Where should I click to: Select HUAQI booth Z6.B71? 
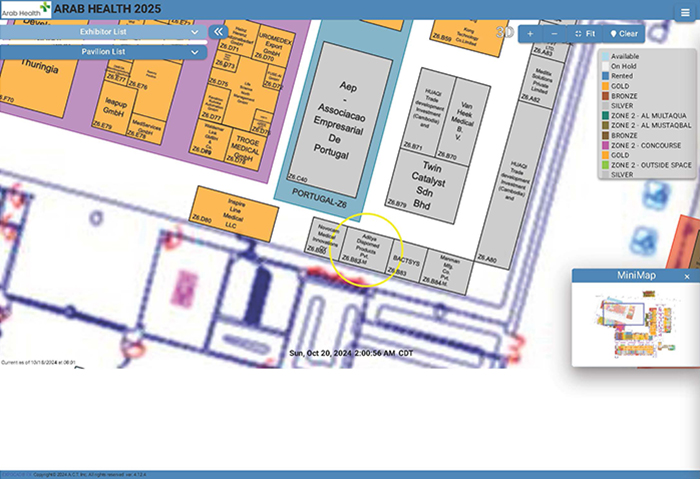click(429, 112)
